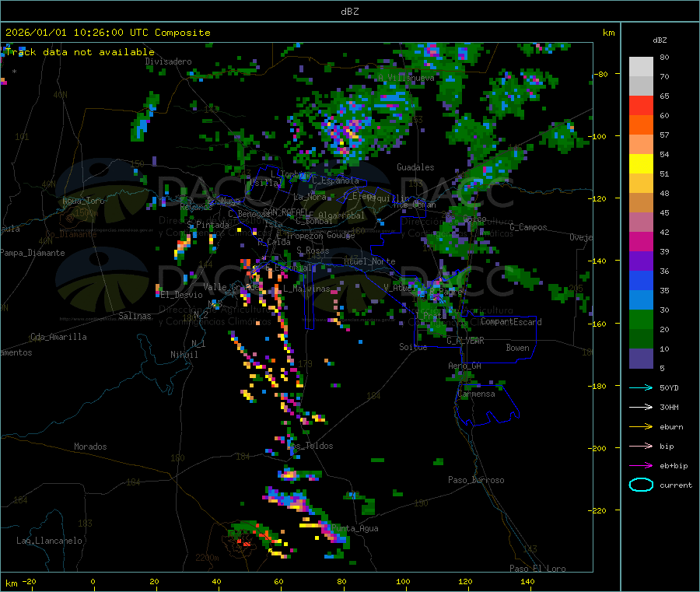Click the 'Cda_Amarilla' map label
The image size is (700, 592).
(58, 337)
